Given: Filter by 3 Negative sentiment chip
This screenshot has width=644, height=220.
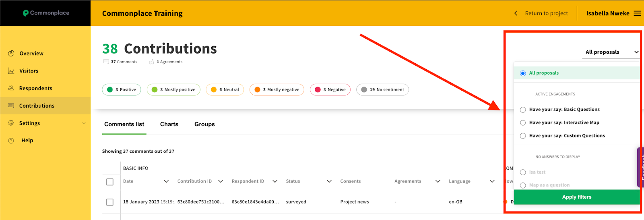Looking at the screenshot, I should tap(330, 89).
